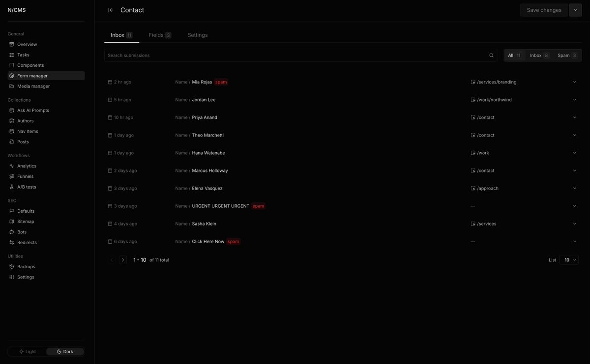Click the Posts collection icon
This screenshot has width=590, height=364.
point(12,141)
